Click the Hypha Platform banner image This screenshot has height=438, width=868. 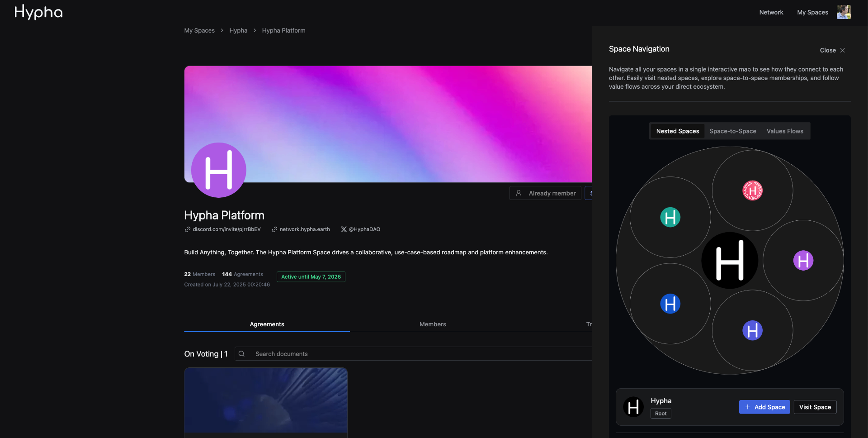pyautogui.click(x=388, y=124)
